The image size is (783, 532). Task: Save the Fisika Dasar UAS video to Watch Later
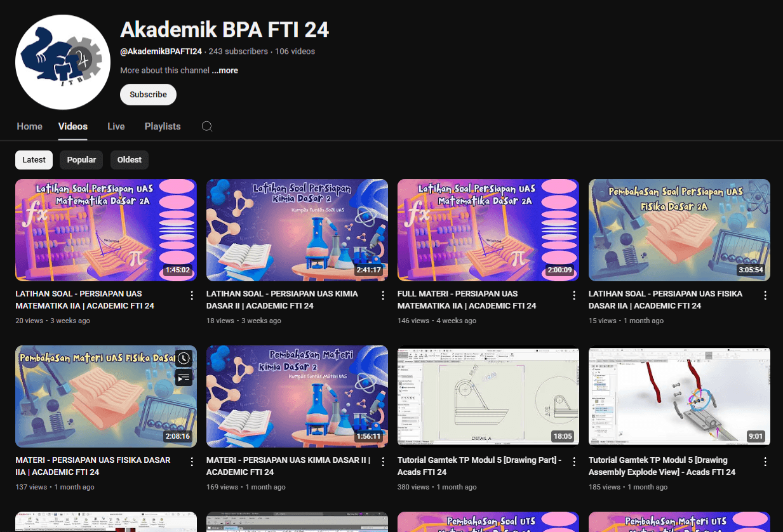[184, 358]
